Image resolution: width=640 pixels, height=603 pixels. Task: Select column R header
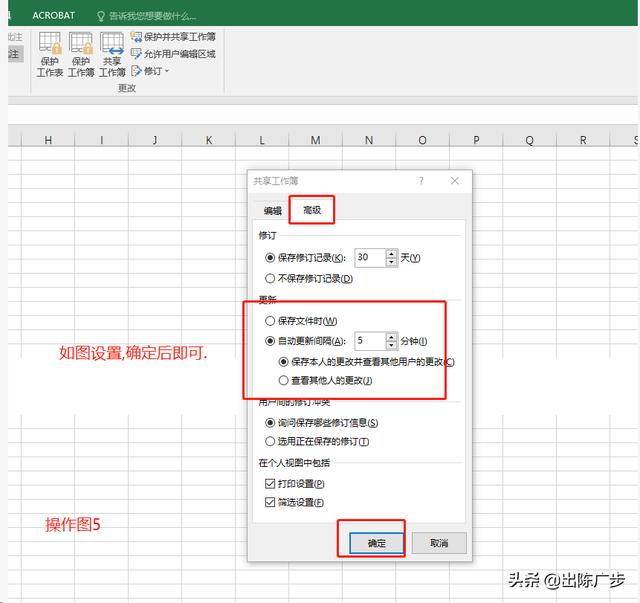click(x=583, y=140)
